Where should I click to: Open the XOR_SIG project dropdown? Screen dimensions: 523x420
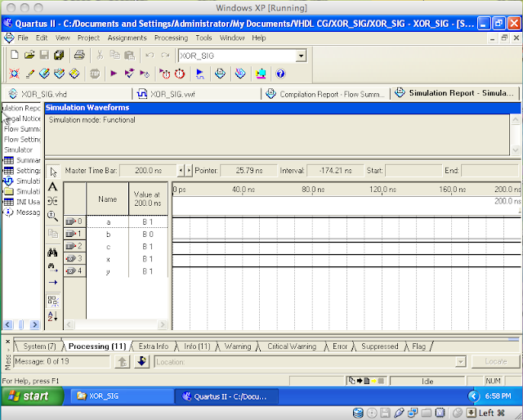click(301, 55)
